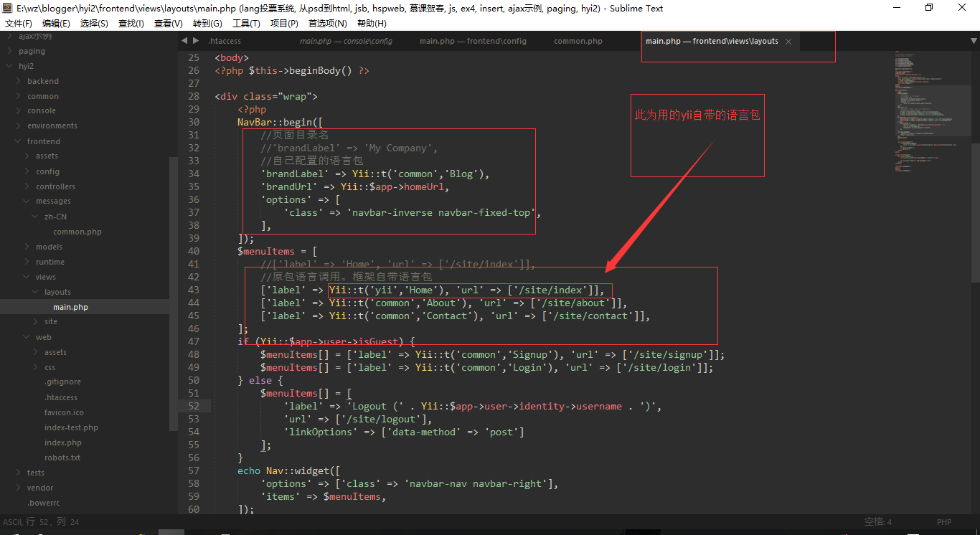Open the 选择(S) menu
Viewport: 980px width, 535px height.
94,23
